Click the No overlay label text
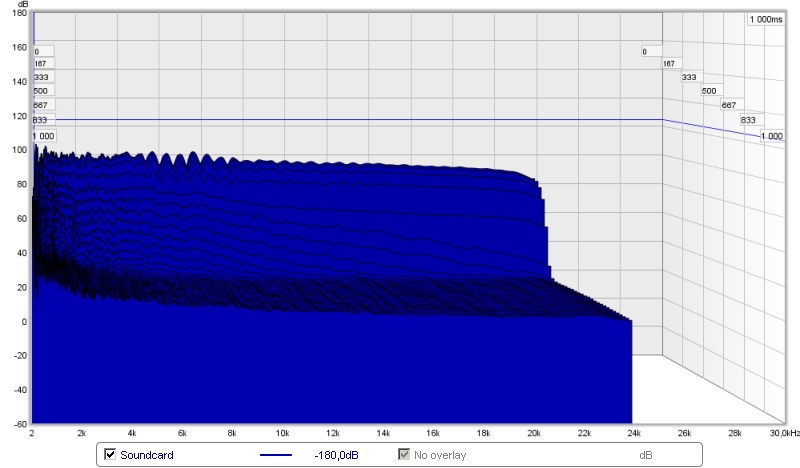Image resolution: width=800 pixels, height=468 pixels. [x=440, y=455]
